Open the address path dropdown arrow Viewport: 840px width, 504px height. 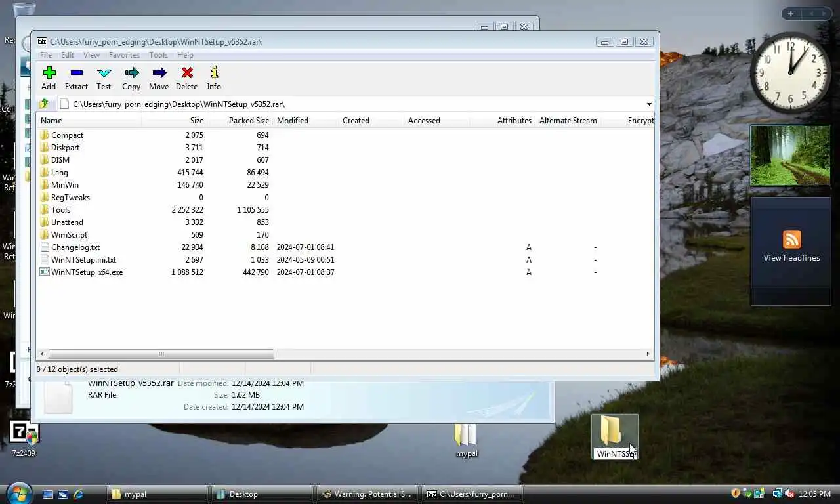pyautogui.click(x=649, y=104)
